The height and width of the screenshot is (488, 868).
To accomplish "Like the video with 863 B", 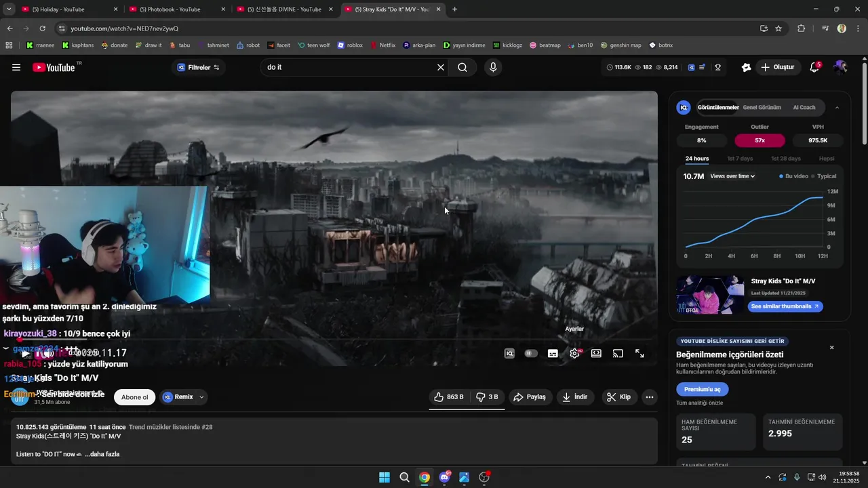I will [x=449, y=396].
